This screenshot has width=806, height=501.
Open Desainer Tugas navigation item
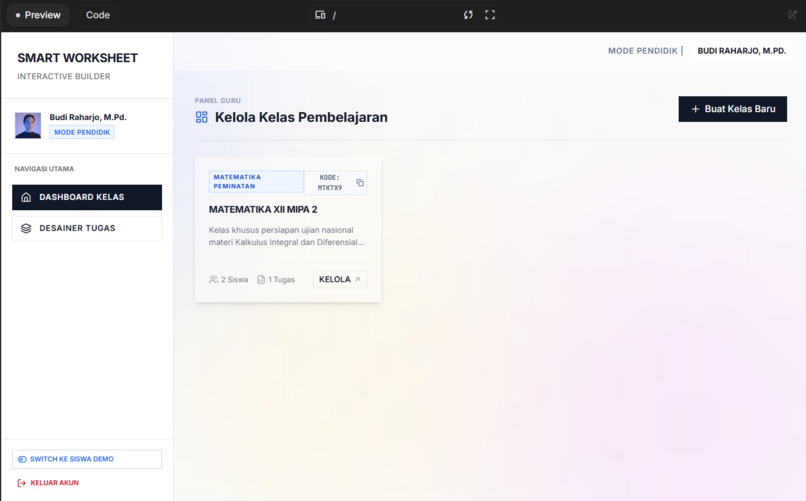(x=87, y=228)
